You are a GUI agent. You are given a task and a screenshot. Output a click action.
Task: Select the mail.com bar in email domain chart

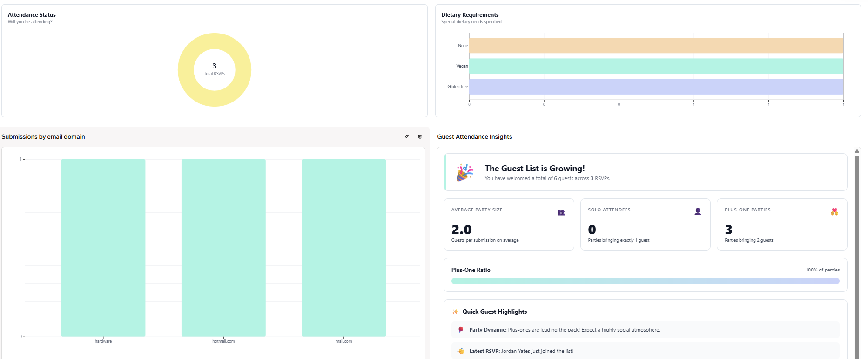[344, 248]
